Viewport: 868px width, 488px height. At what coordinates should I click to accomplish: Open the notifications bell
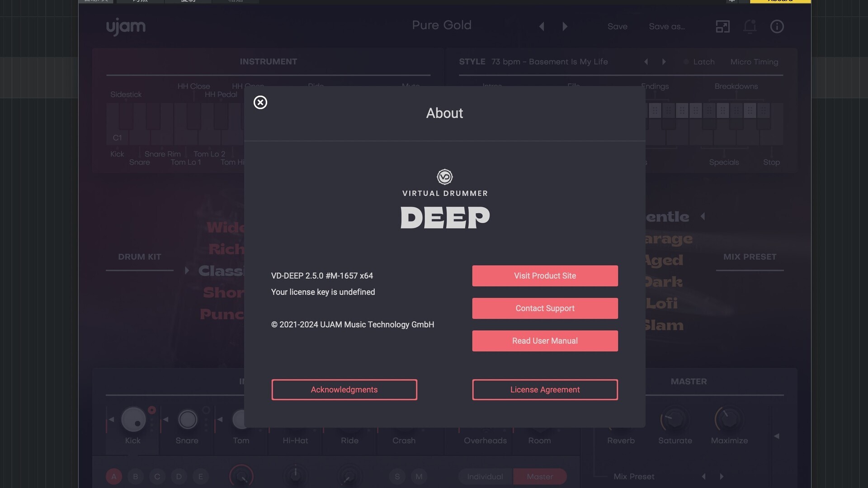pyautogui.click(x=750, y=27)
